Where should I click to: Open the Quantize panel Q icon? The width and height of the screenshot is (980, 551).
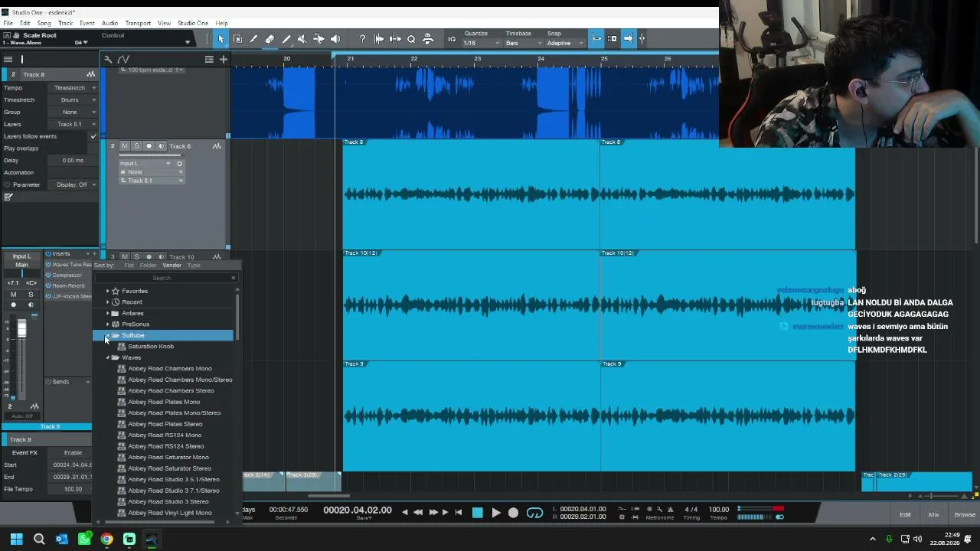pos(411,39)
